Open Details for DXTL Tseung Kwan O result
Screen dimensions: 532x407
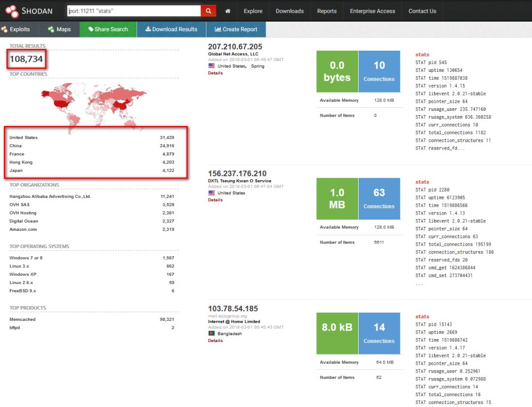tap(215, 200)
